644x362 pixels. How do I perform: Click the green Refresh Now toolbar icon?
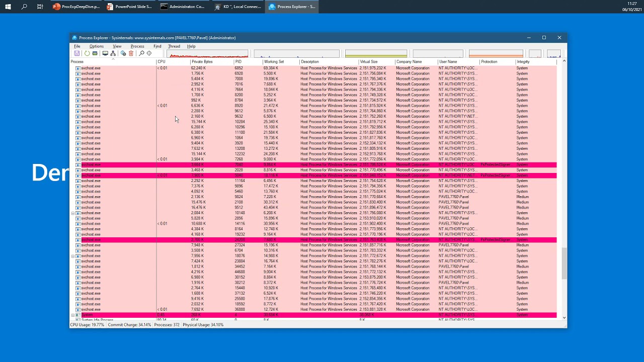coord(87,53)
